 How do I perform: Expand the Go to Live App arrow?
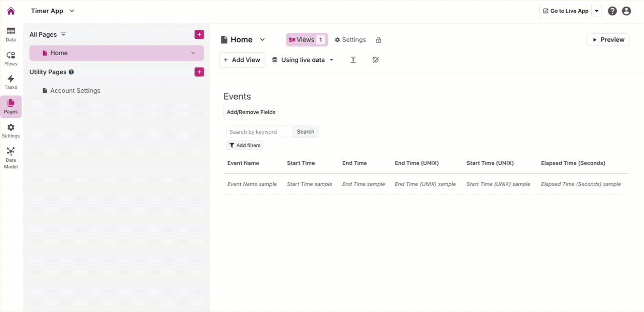pos(597,11)
